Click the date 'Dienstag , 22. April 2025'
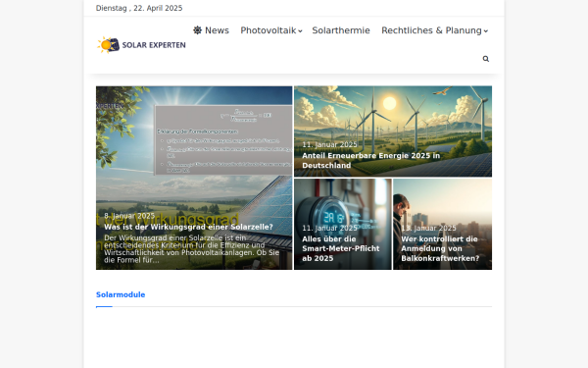This screenshot has height=368, width=588. pyautogui.click(x=139, y=8)
